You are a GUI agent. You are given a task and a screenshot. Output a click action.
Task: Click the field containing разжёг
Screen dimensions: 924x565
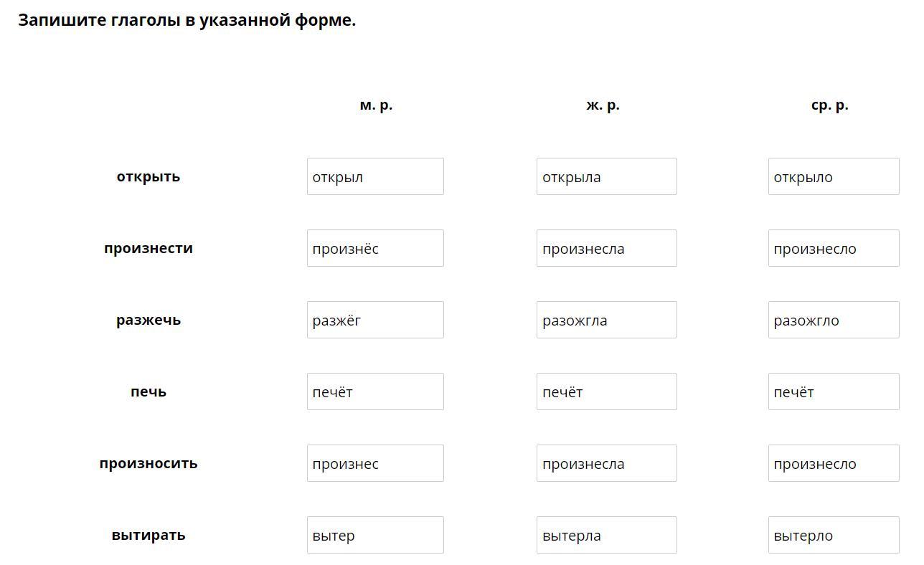375,320
